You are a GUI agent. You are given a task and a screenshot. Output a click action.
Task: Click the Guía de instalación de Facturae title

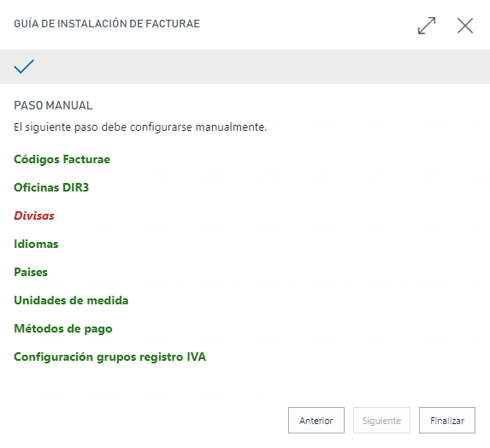pyautogui.click(x=107, y=24)
